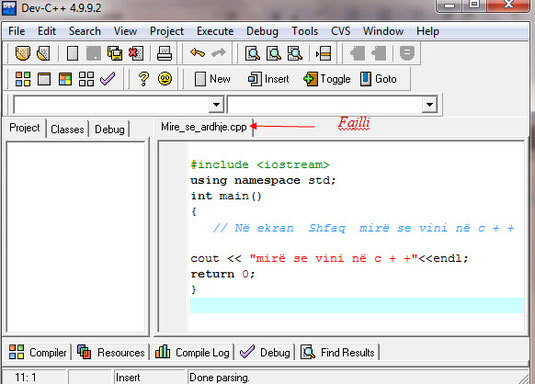This screenshot has height=384, width=535.
Task: Open the Tools menu
Action: [x=305, y=31]
